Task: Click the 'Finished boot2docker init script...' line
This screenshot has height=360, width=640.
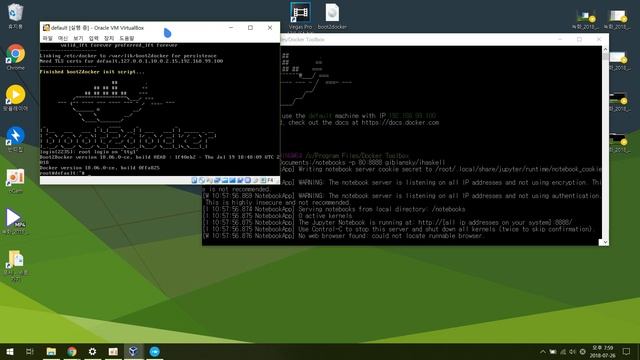Action: pos(92,72)
